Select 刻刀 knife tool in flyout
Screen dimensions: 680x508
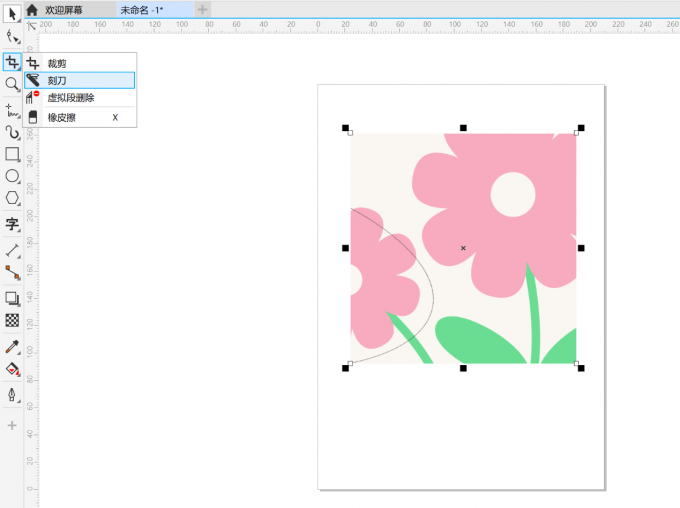pos(57,80)
